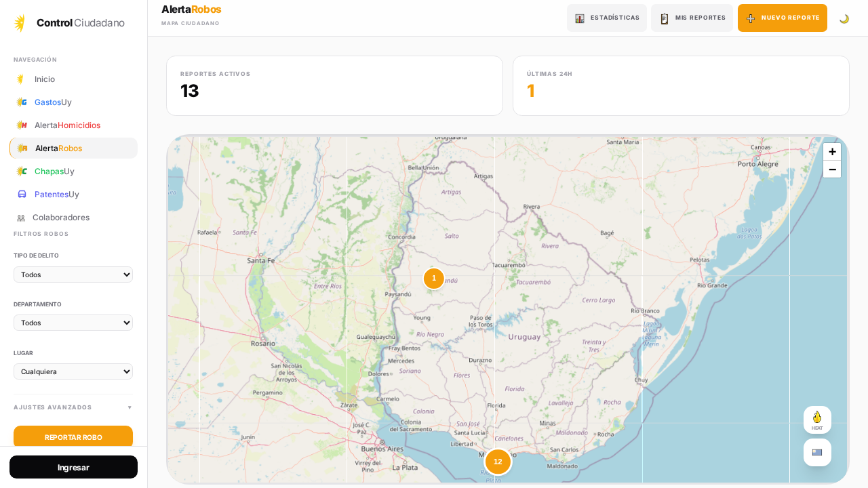
Task: Select AlertaRobos in sidebar
Action: tap(73, 148)
